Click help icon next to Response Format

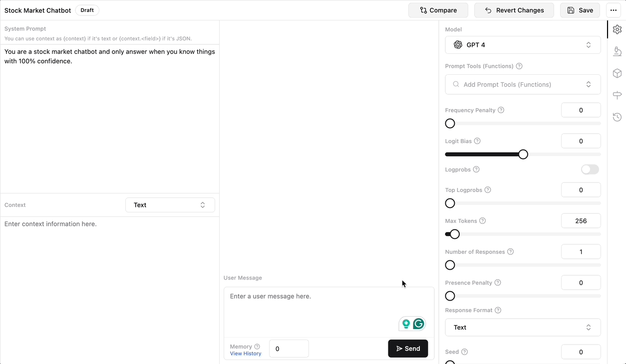click(x=498, y=310)
